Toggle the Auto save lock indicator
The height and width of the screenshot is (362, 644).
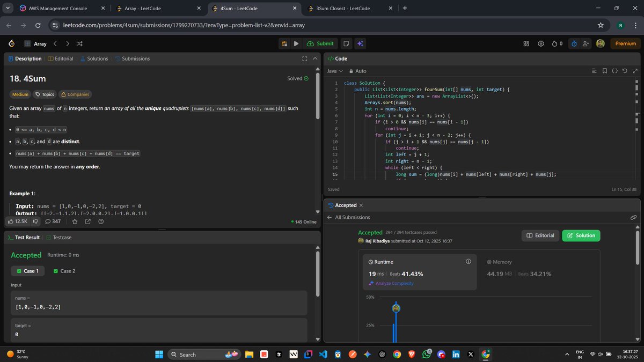pyautogui.click(x=357, y=71)
